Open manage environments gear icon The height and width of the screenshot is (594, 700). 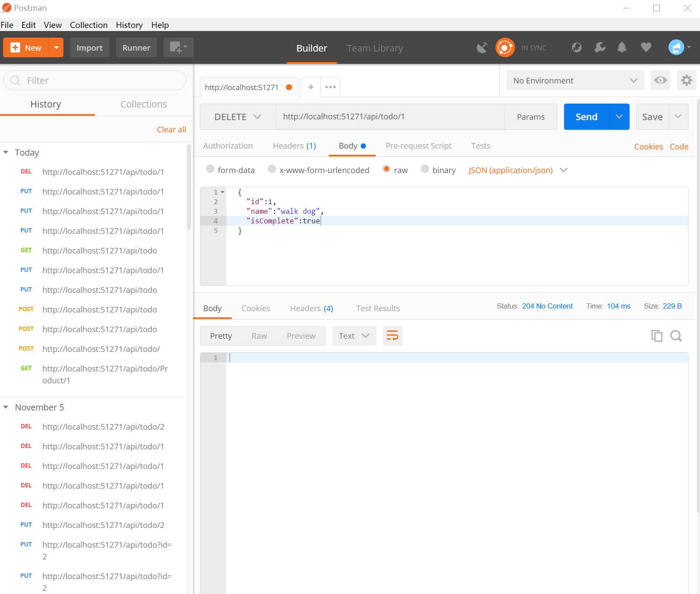(686, 80)
